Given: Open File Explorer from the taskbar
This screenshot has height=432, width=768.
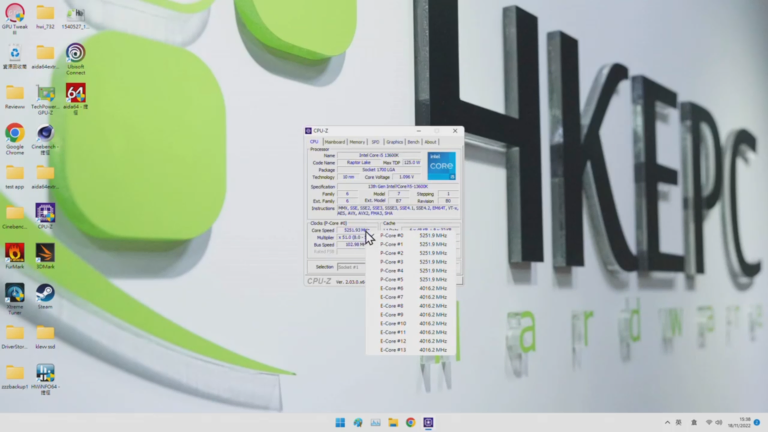Looking at the screenshot, I should pos(393,422).
